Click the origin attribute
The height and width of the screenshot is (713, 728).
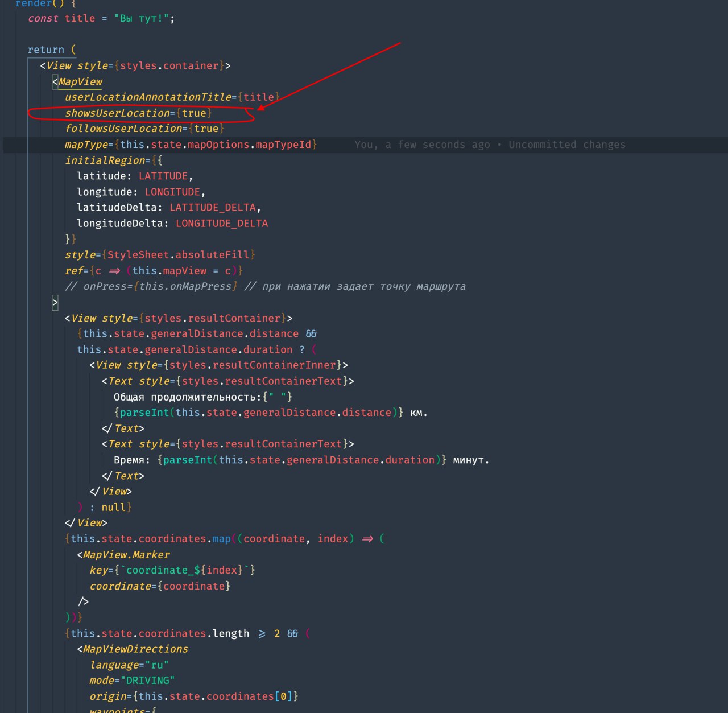pos(107,696)
